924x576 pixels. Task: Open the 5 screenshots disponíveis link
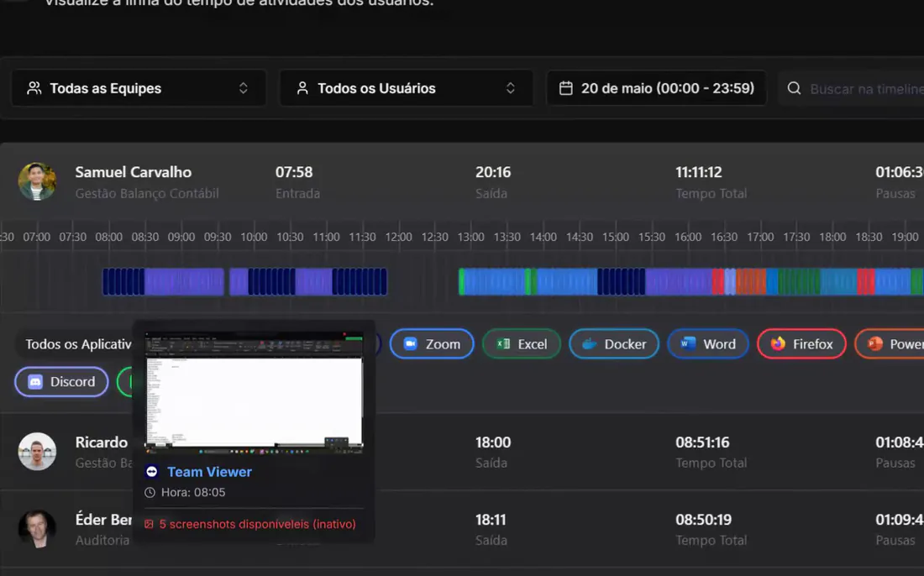pyautogui.click(x=258, y=524)
